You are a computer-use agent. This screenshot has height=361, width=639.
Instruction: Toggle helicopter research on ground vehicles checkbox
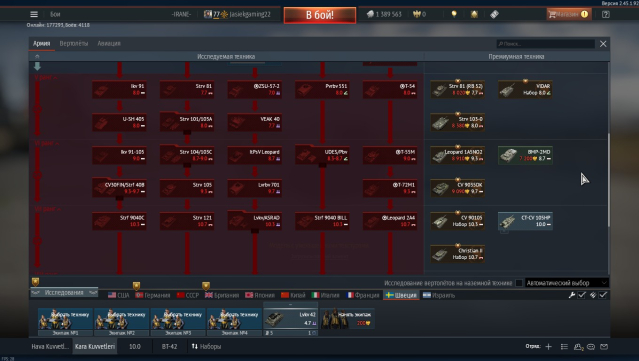[519, 283]
